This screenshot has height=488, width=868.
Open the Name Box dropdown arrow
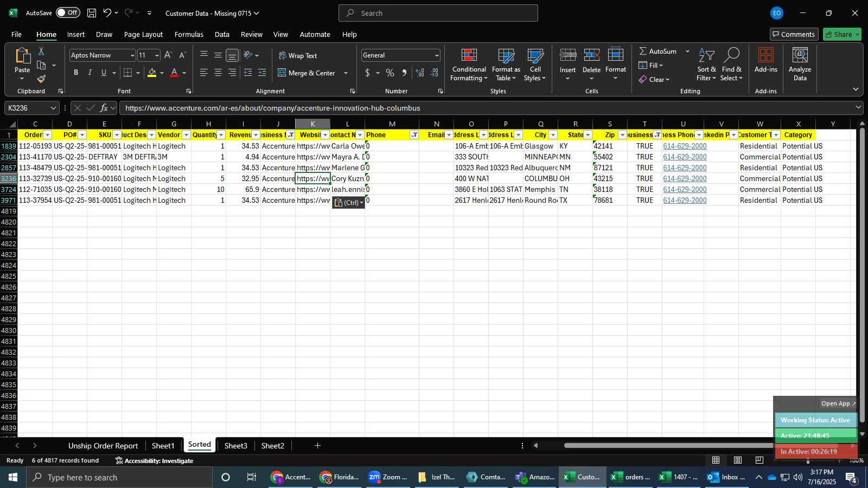pyautogui.click(x=53, y=108)
